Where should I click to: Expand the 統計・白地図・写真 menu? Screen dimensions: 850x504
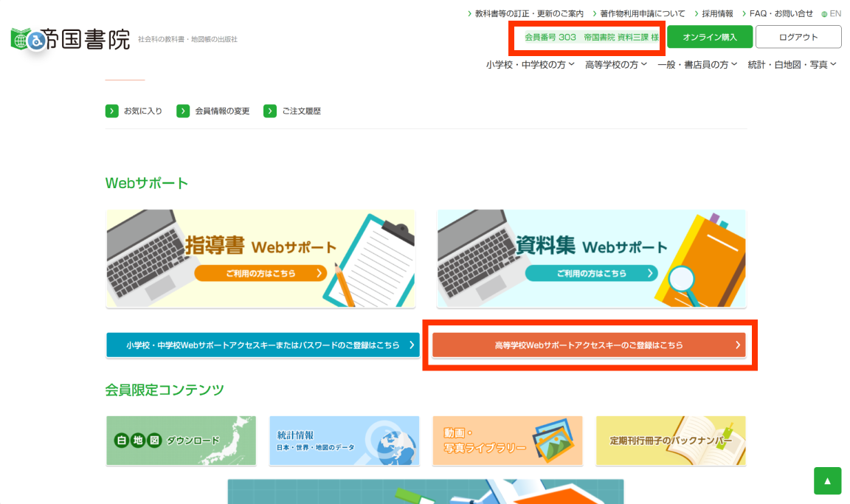792,64
